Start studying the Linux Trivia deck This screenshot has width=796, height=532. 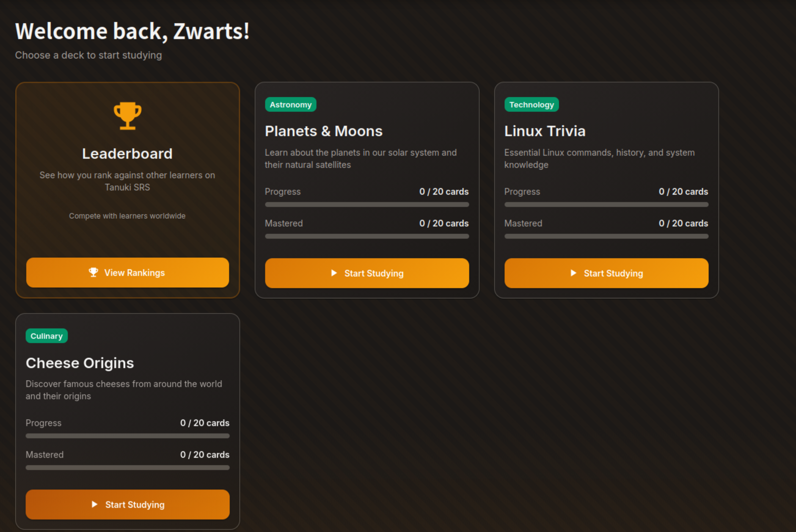(x=606, y=273)
